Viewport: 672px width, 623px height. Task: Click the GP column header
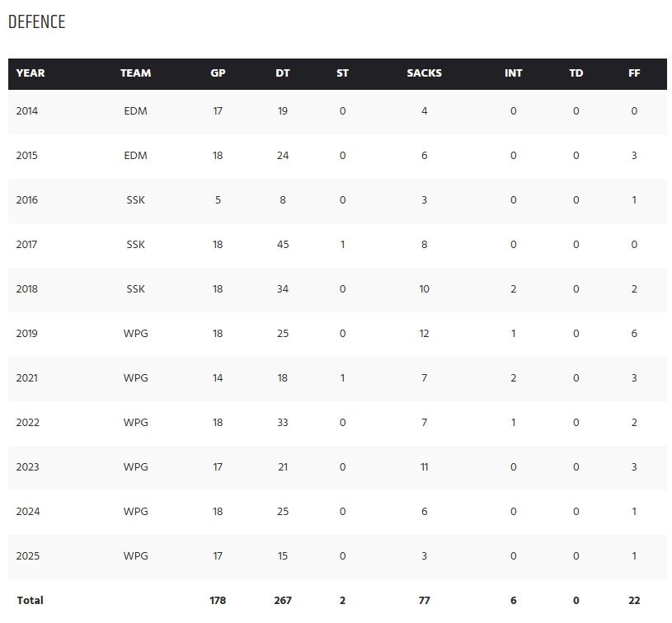[x=218, y=73]
